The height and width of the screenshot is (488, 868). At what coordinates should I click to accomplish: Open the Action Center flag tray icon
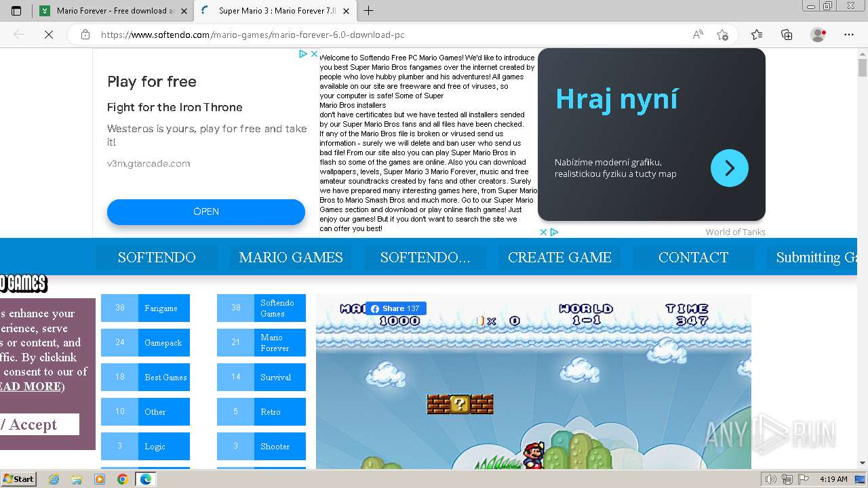coord(804,479)
